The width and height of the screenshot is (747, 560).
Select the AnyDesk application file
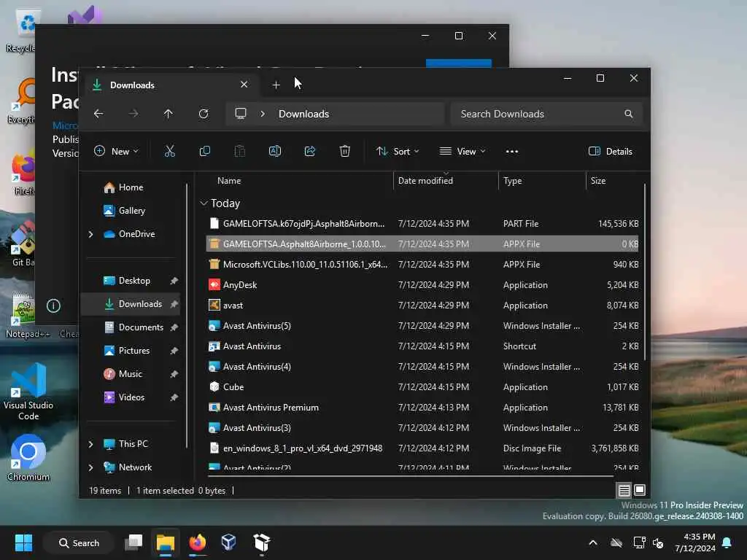coord(422,285)
